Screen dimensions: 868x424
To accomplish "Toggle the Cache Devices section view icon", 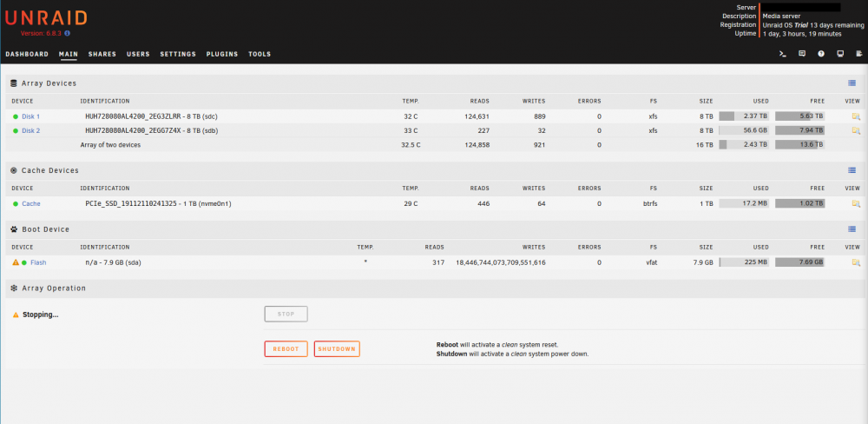I will tap(852, 170).
